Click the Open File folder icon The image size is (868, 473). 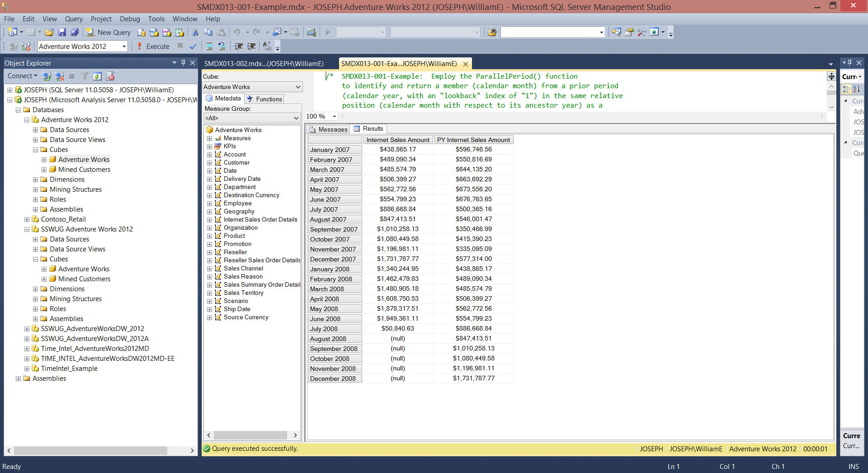click(x=49, y=32)
